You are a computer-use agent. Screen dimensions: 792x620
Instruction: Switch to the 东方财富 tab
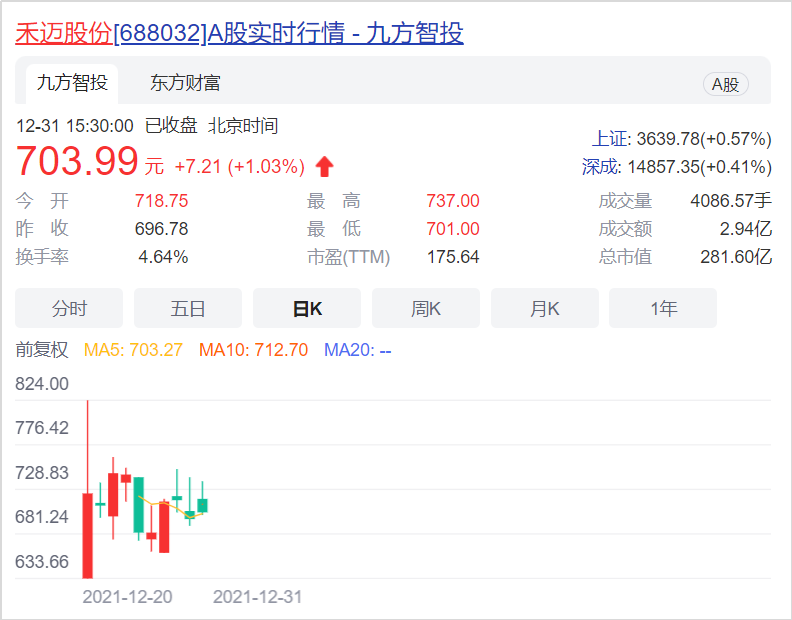coord(185,83)
